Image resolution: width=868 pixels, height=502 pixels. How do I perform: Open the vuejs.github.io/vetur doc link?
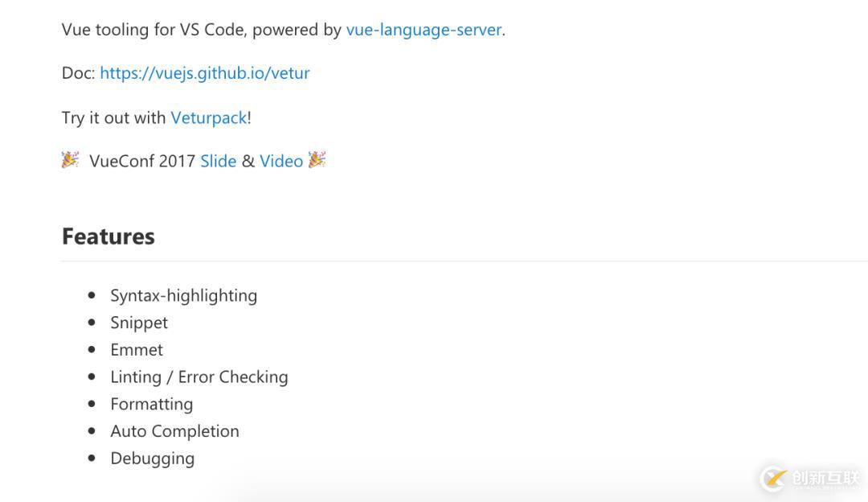click(x=205, y=73)
